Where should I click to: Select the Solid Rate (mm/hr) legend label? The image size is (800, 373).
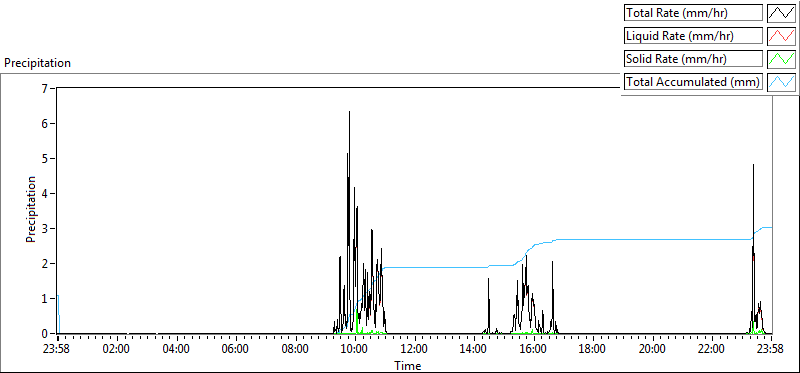pyautogui.click(x=693, y=59)
